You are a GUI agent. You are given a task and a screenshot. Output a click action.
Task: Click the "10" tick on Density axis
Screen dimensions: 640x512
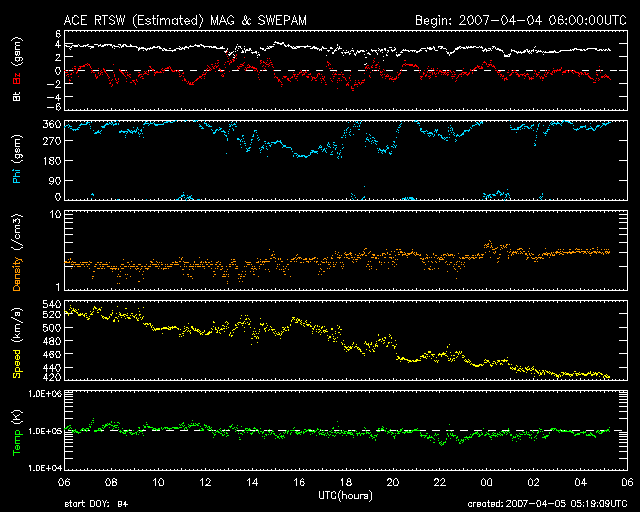[55, 215]
